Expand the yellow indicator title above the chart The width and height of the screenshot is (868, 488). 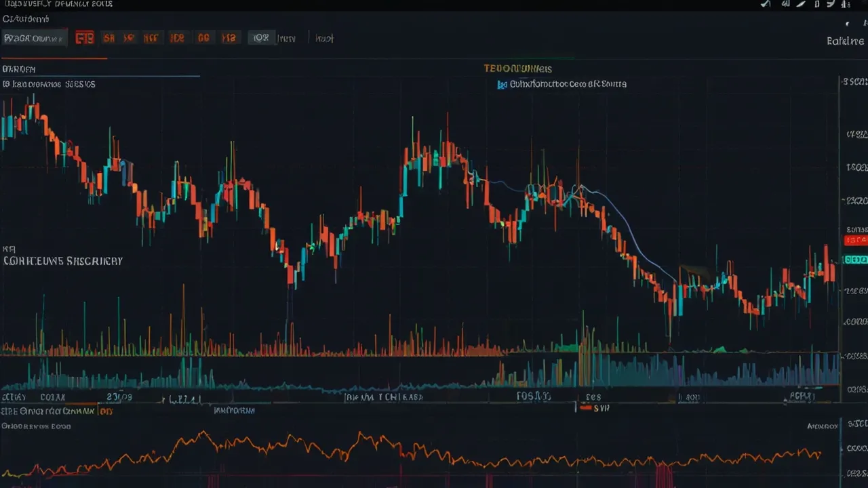coord(517,68)
